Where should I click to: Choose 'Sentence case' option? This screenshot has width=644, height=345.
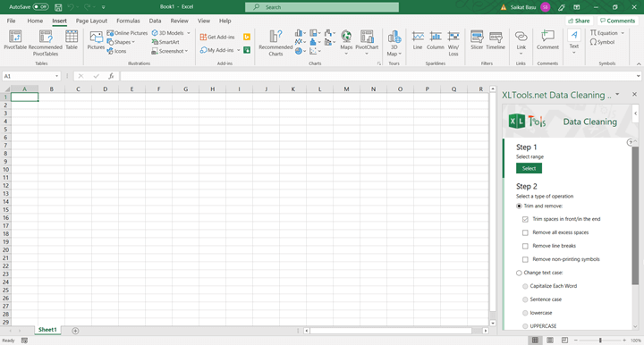(x=525, y=299)
